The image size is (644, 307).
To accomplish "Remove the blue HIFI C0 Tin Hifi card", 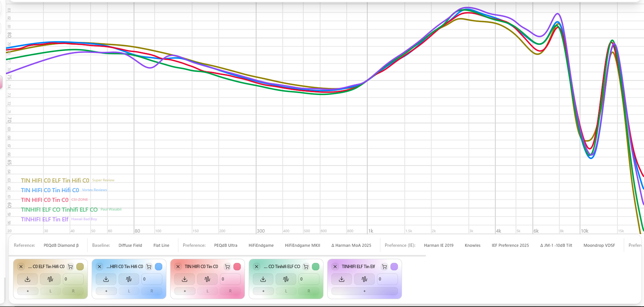I will pos(99,267).
